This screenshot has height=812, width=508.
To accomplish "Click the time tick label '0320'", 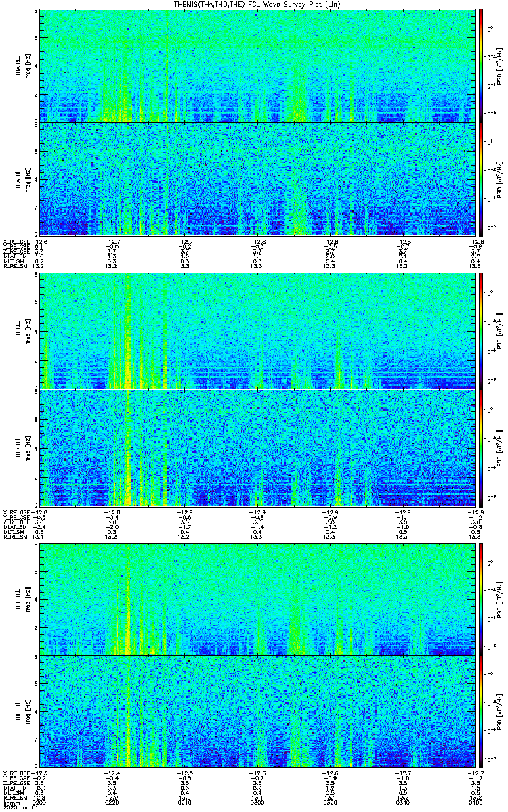I will [x=331, y=803].
